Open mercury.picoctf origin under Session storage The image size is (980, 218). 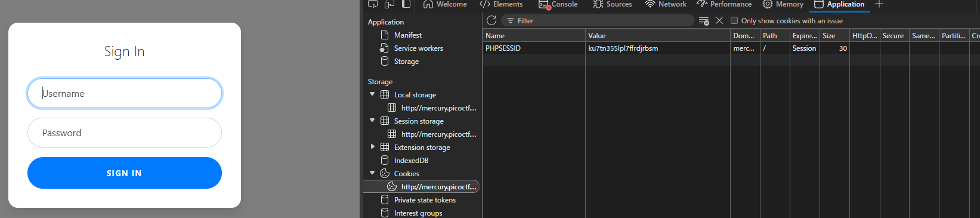click(439, 134)
